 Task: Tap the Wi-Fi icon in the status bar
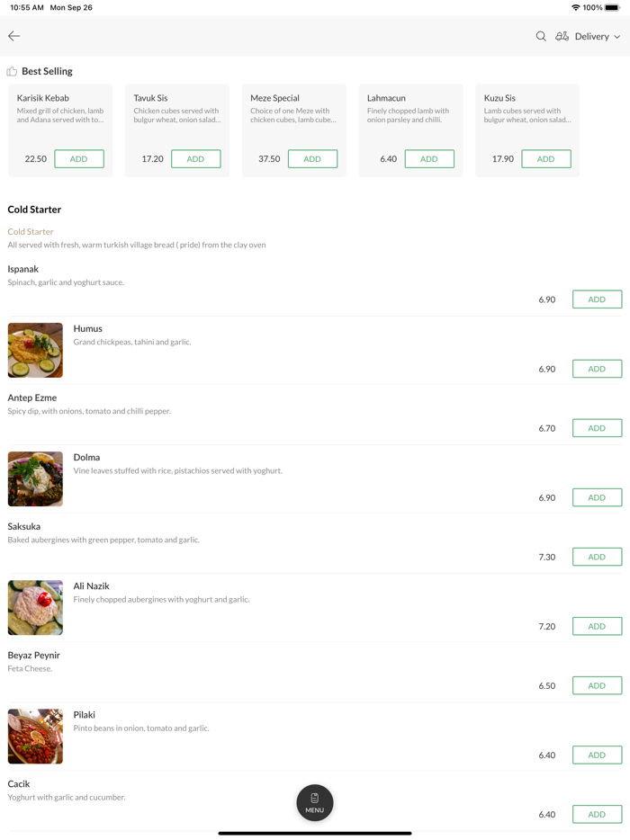pos(576,7)
